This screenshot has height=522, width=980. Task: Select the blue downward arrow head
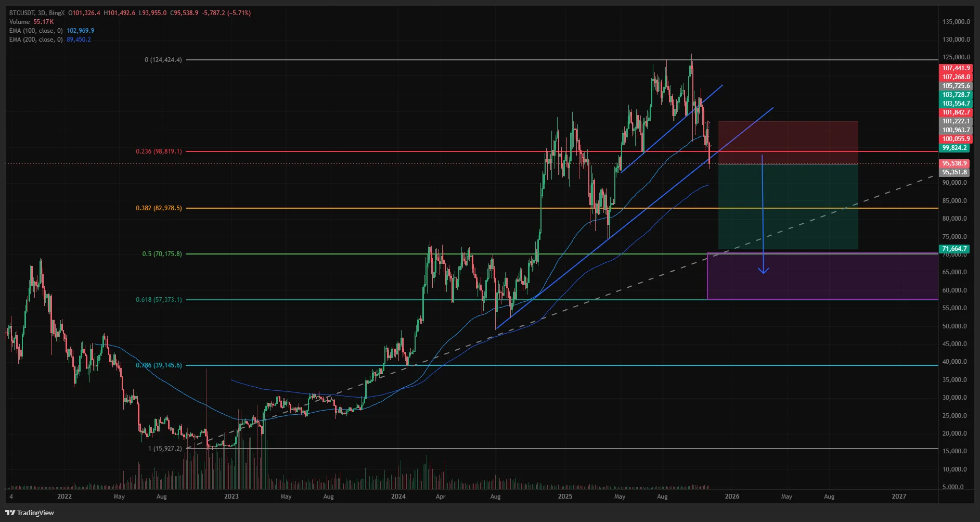pyautogui.click(x=763, y=270)
